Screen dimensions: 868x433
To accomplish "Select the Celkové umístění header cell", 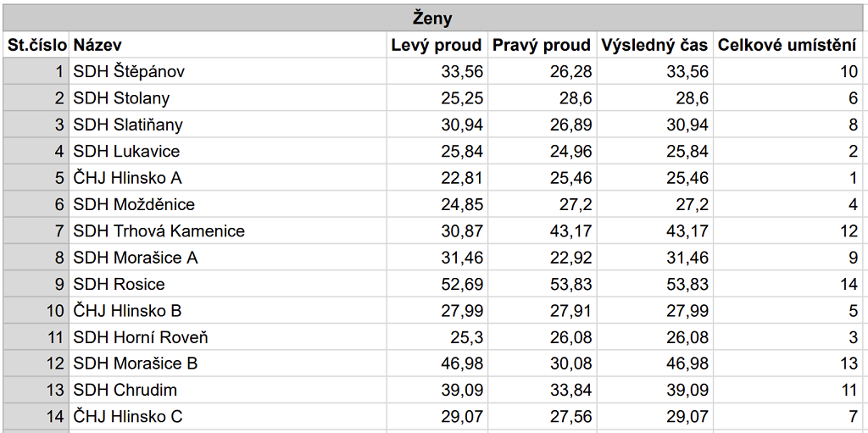I will pyautogui.click(x=787, y=46).
